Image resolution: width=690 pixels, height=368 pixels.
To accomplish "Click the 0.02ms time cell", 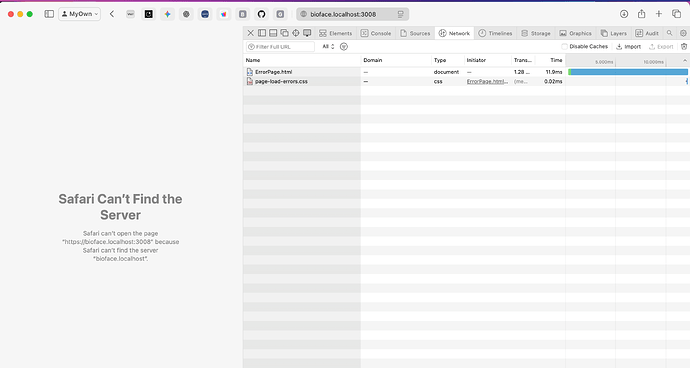I will click(x=553, y=81).
